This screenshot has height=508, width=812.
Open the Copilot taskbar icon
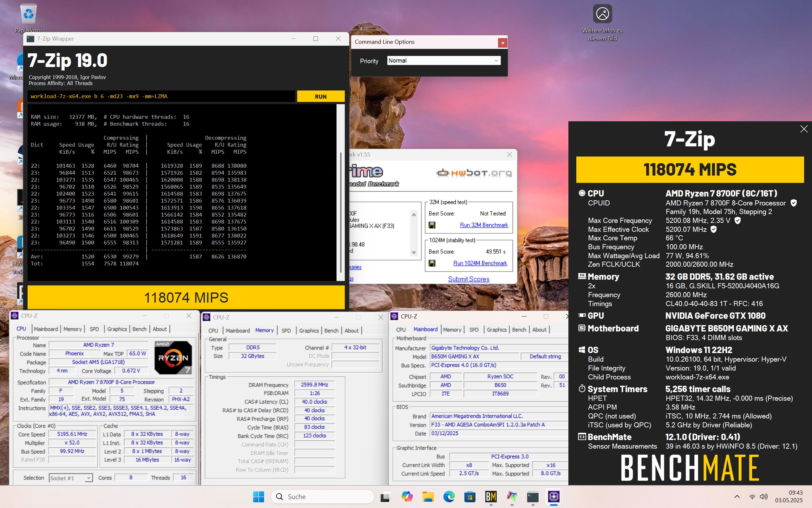click(407, 497)
